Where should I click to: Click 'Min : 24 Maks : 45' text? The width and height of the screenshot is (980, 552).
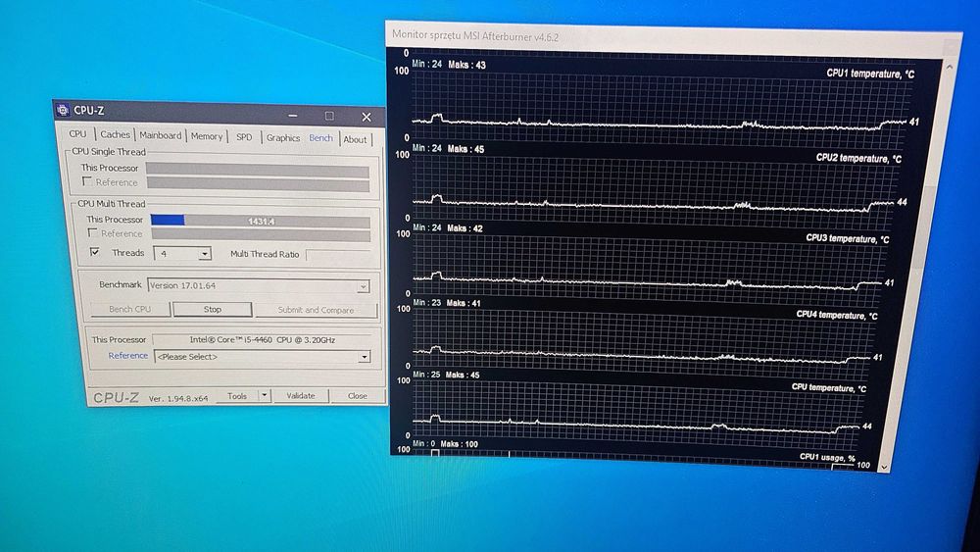449,149
